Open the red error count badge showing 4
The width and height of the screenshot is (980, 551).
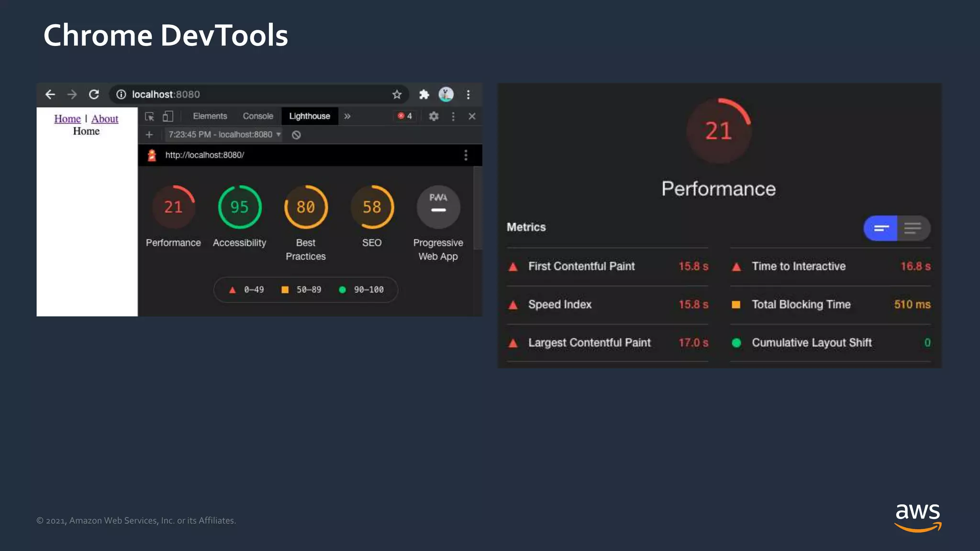pyautogui.click(x=405, y=116)
